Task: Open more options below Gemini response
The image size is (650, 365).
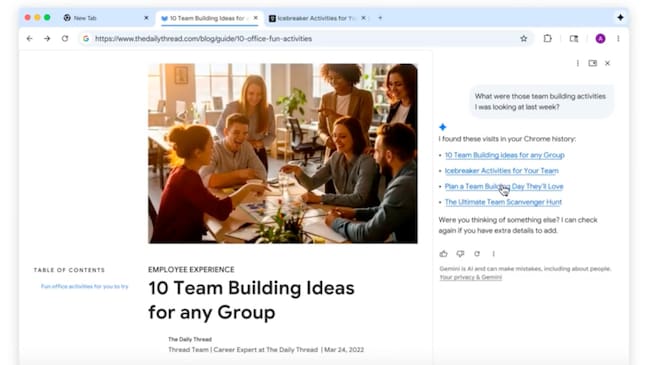Action: tap(493, 253)
